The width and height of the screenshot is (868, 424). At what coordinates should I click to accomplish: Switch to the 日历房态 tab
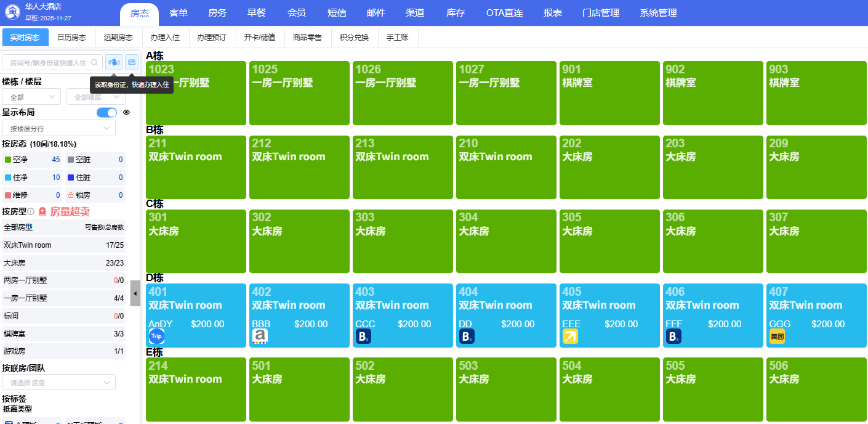click(x=71, y=37)
